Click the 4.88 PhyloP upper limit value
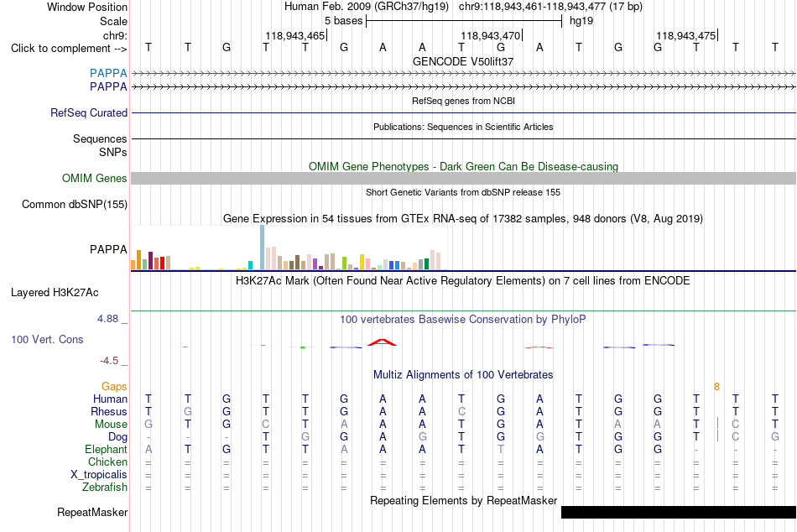Screen dimensions: 797x532 click(107, 319)
